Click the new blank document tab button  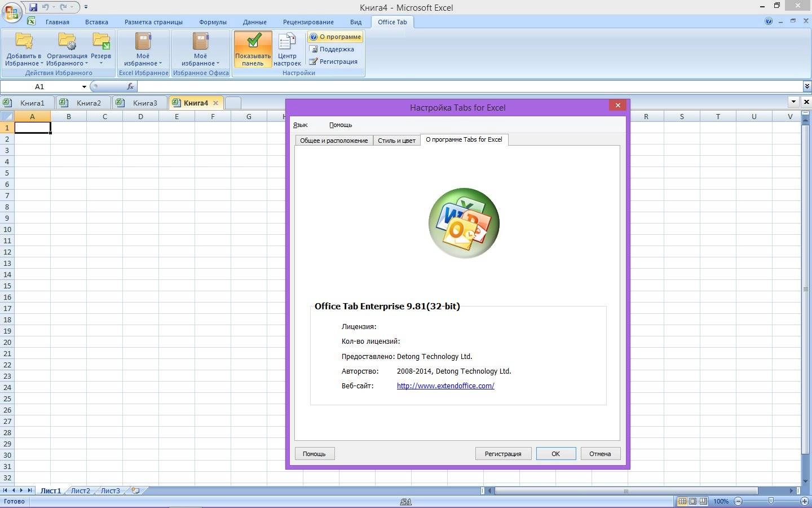click(x=233, y=103)
